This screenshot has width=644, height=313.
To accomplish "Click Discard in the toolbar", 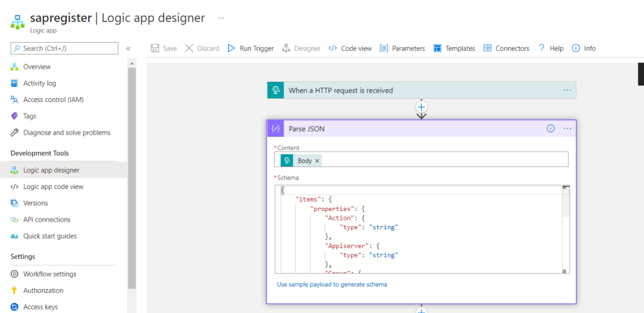I will pos(202,48).
